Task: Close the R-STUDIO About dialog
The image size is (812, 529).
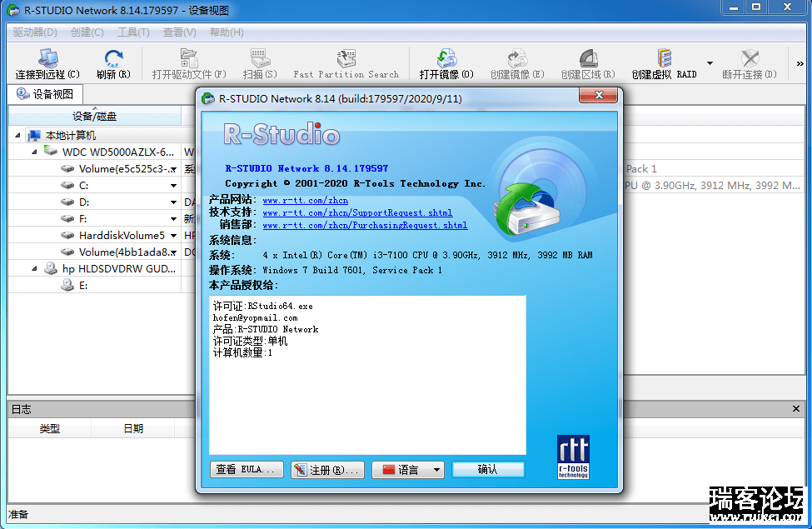Action: click(x=599, y=95)
